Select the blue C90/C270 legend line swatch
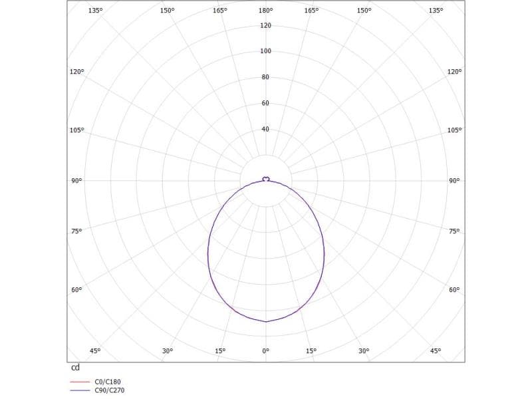The height and width of the screenshot is (399, 532). point(79,391)
